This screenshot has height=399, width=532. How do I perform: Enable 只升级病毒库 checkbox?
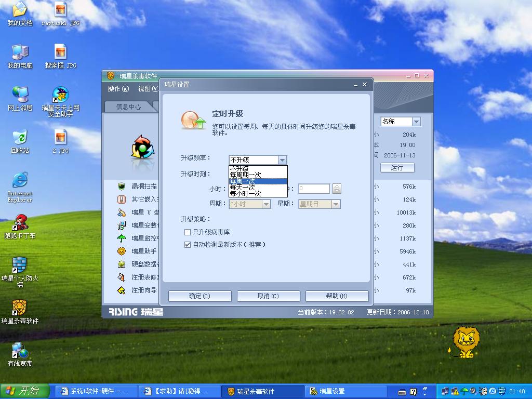pos(187,232)
